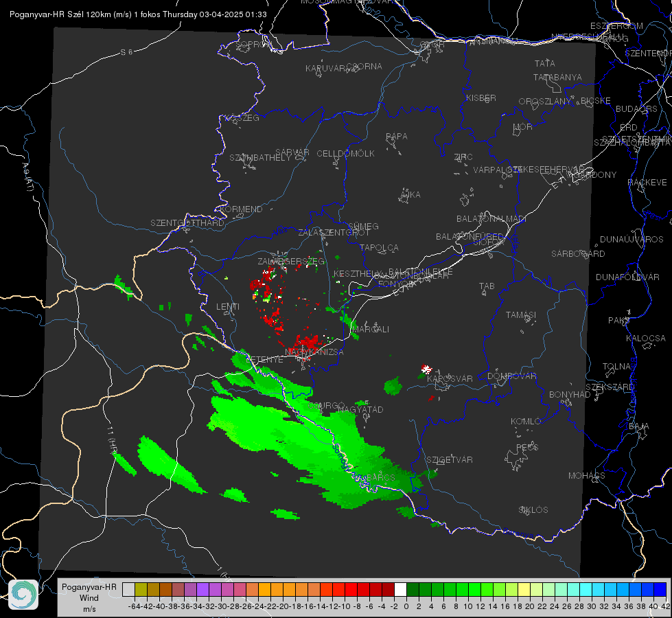Click the 'DOMBOVAR' city label
Image resolution: width=672 pixels, height=618 pixels.
511,376
